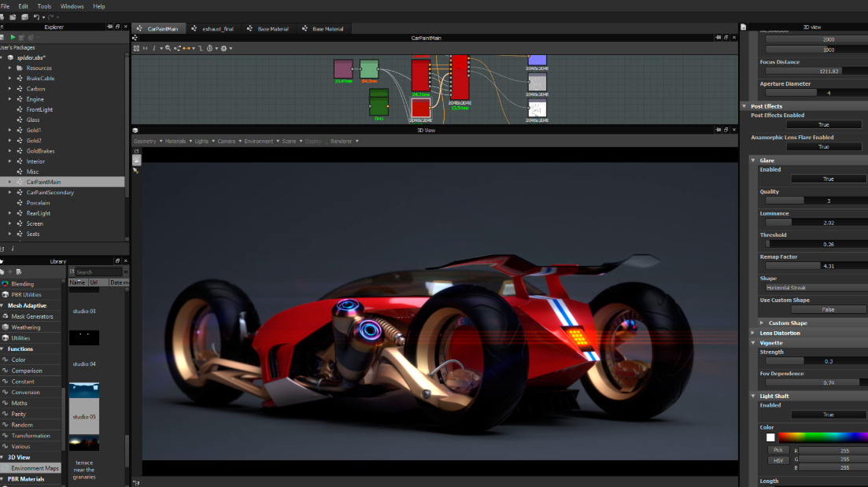Screen dimensions: 868x487
Task: Click the green play icon in Explorer toolbar
Action: coord(13,38)
